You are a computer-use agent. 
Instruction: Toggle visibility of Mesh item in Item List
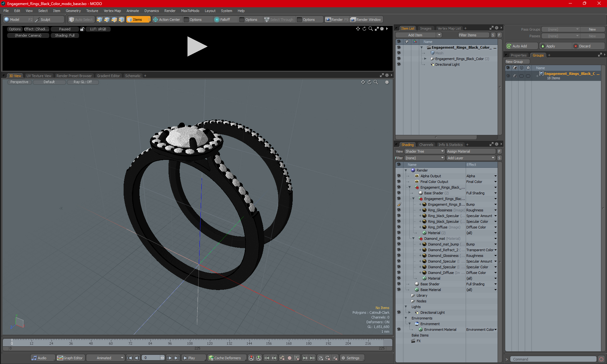tap(399, 53)
